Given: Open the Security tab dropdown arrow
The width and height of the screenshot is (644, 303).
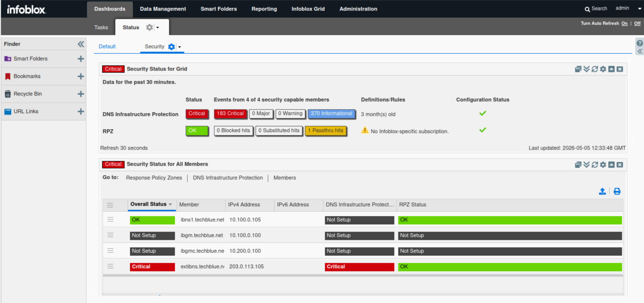Looking at the screenshot, I should tap(179, 47).
